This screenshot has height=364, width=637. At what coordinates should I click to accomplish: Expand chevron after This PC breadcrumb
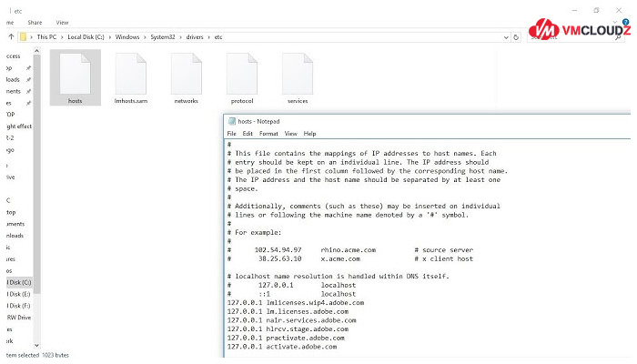coord(62,37)
